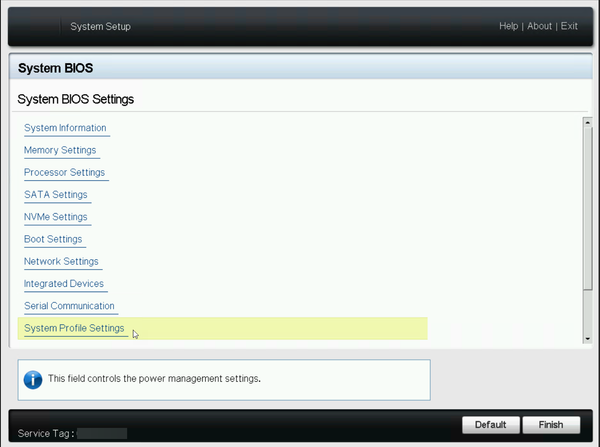
Task: Click the power management help text
Action: (154, 378)
